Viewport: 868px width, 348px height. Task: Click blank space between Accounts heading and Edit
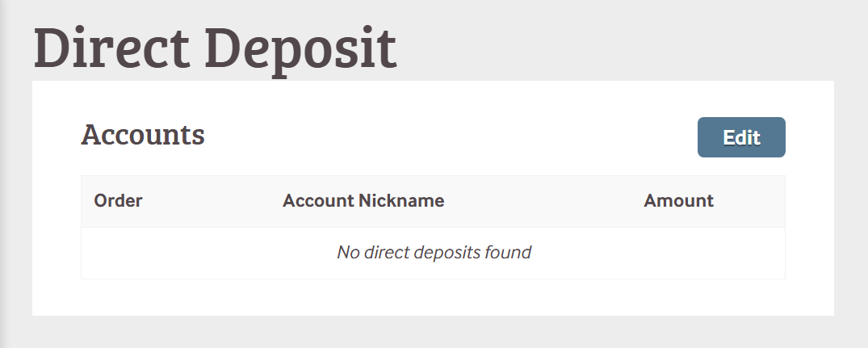[x=451, y=135]
